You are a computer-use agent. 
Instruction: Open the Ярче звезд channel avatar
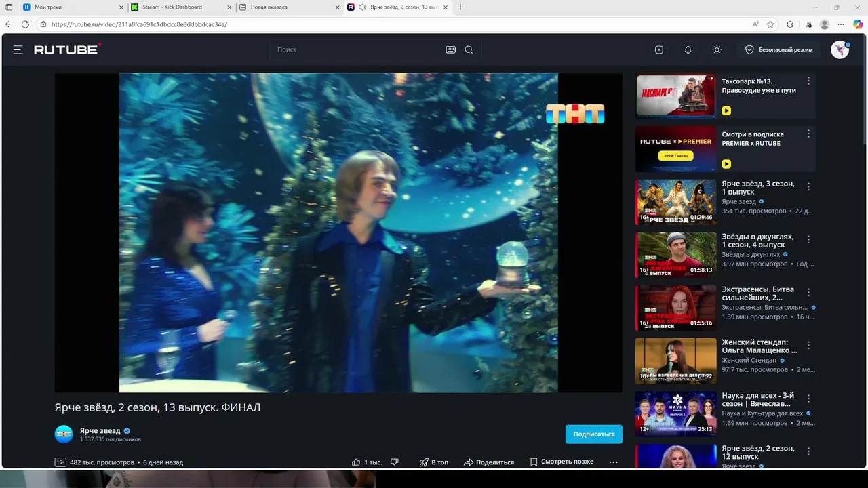pos(64,434)
